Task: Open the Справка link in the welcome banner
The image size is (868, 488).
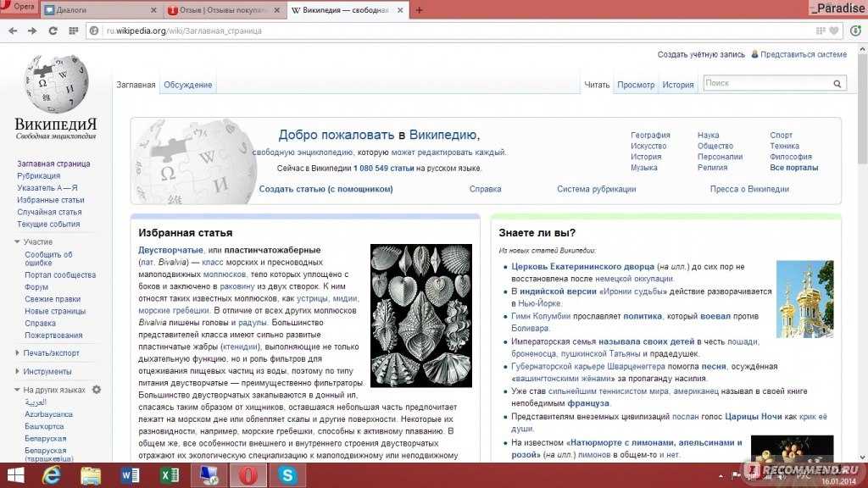Action: click(x=486, y=189)
